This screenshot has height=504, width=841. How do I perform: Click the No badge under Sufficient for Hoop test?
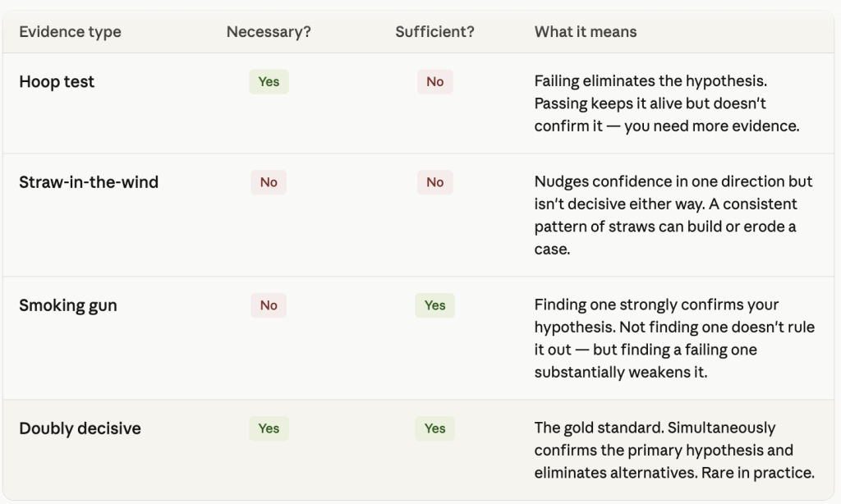(x=435, y=81)
